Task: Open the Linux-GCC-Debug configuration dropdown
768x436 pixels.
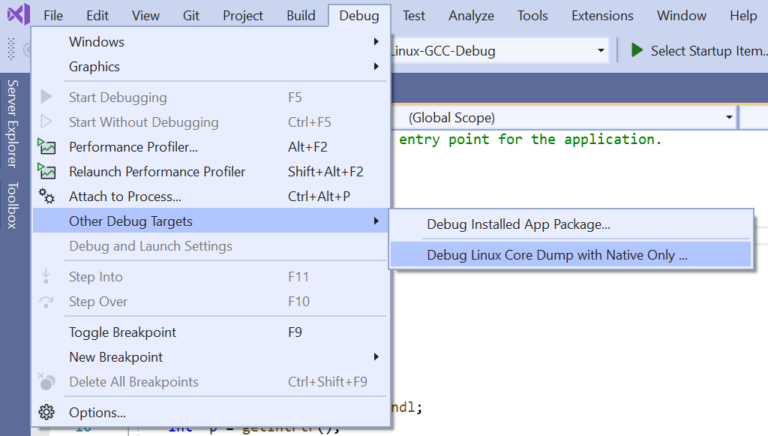Action: (x=600, y=50)
